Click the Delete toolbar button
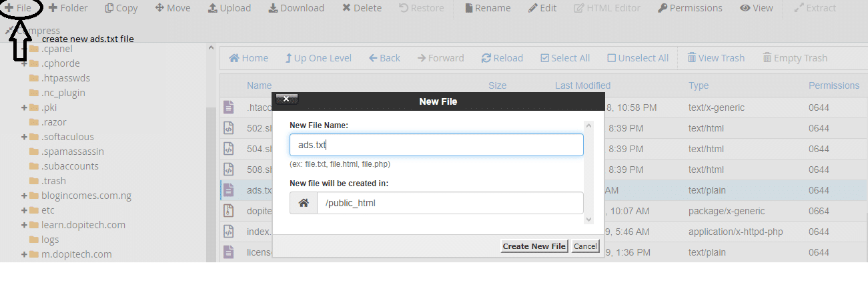 tap(362, 8)
